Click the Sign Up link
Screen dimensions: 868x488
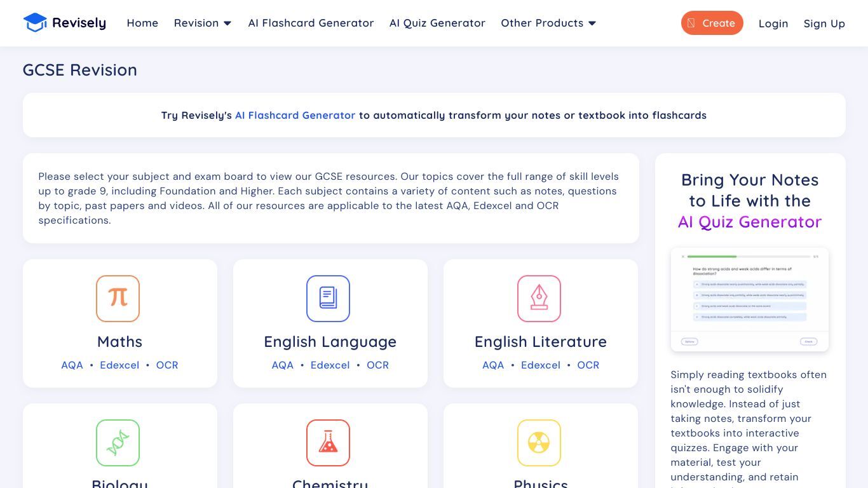[x=824, y=24]
